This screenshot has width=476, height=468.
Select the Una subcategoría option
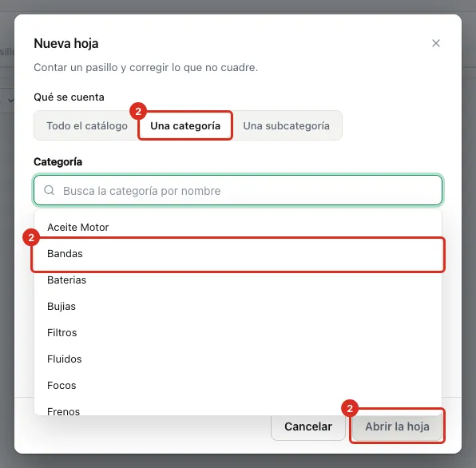(x=286, y=125)
